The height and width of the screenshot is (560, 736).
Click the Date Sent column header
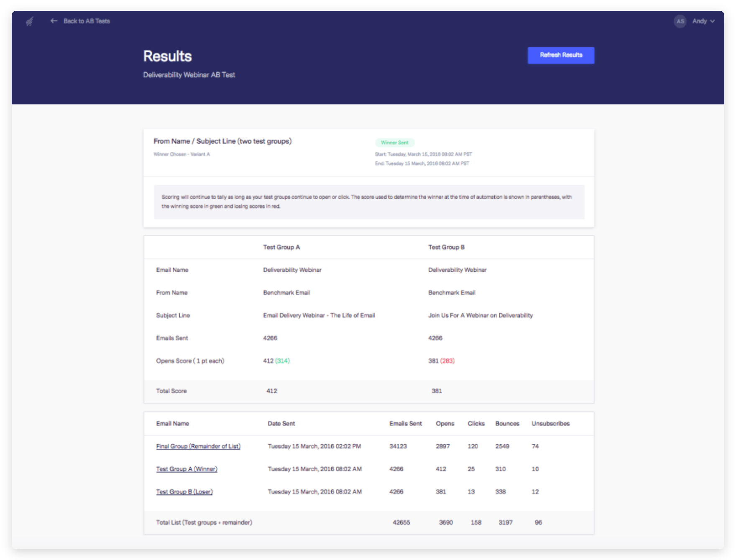tap(281, 424)
